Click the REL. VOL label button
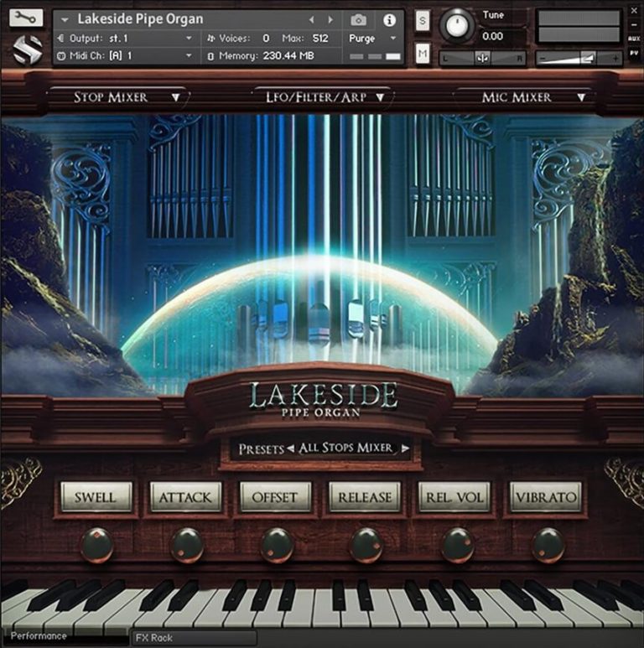This screenshot has width=644, height=648. pos(454,497)
